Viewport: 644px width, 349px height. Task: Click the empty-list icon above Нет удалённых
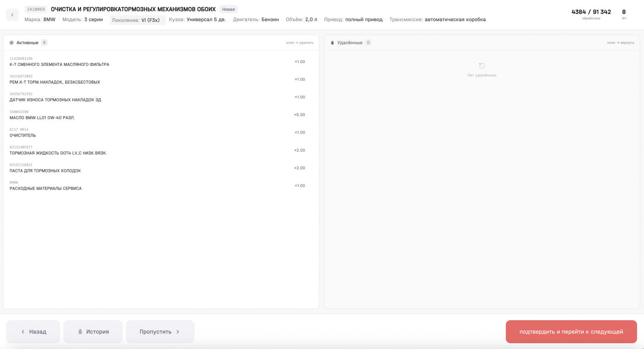pos(482,66)
